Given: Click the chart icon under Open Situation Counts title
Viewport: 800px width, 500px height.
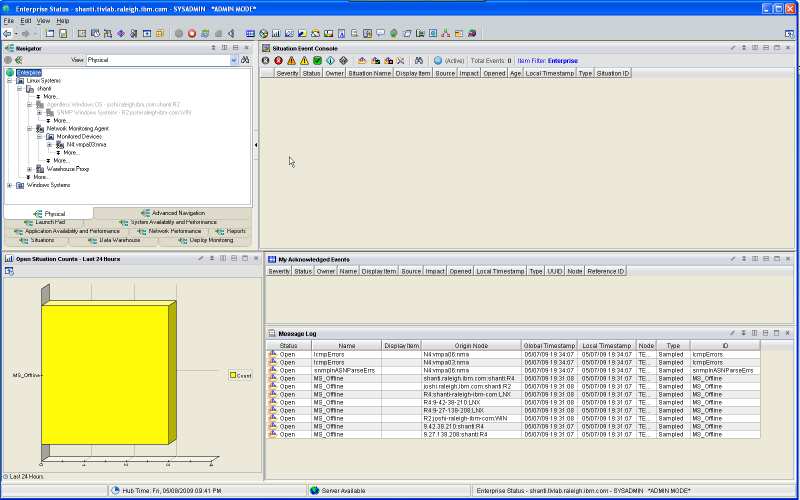Looking at the screenshot, I should pos(9,271).
